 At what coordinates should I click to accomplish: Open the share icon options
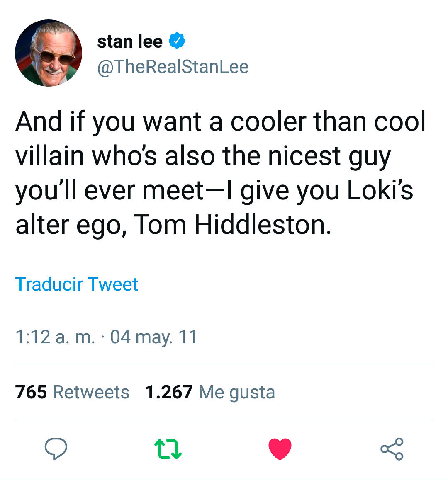point(392,449)
